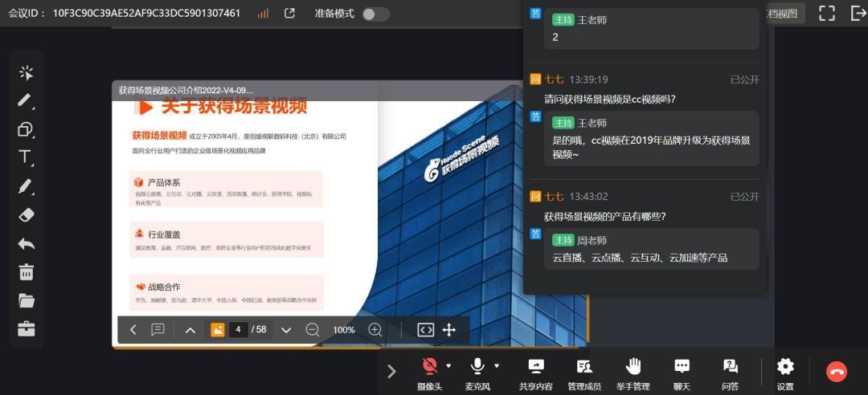
Task: Toggle the slide thumbnail view icon
Action: (x=218, y=330)
